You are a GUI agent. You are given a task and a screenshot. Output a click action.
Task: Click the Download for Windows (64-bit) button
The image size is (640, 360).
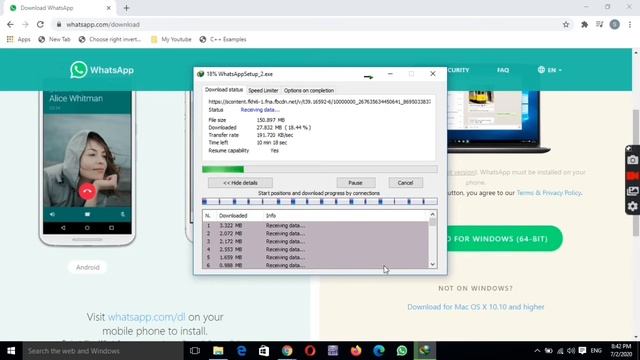tap(504, 238)
